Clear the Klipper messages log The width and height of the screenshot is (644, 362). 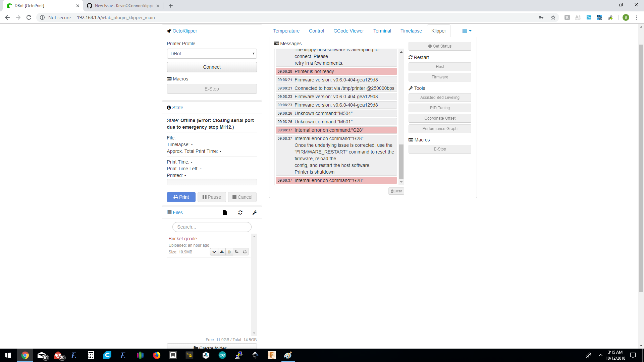pos(396,191)
